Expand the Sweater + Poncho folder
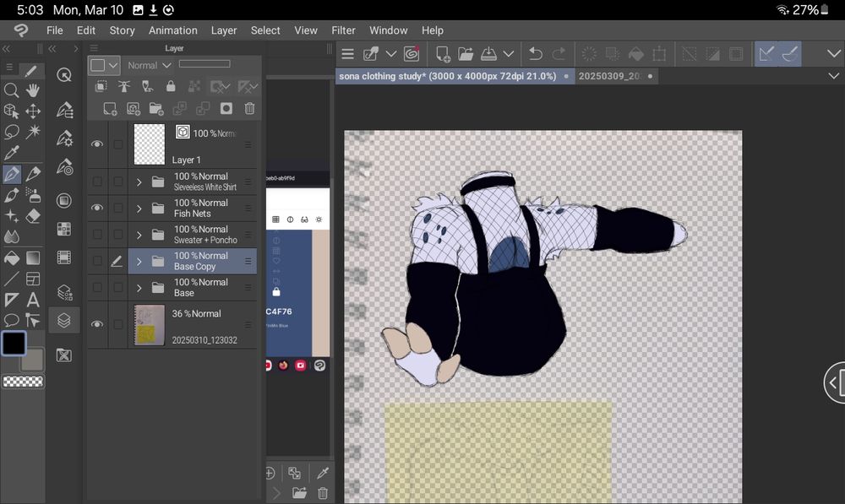The image size is (845, 504). point(139,235)
